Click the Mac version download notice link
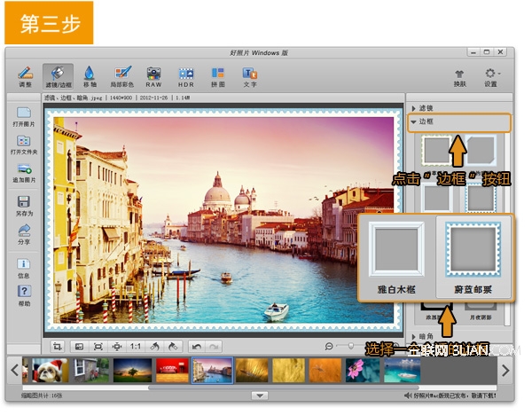This screenshot has width=532, height=415. tap(454, 395)
